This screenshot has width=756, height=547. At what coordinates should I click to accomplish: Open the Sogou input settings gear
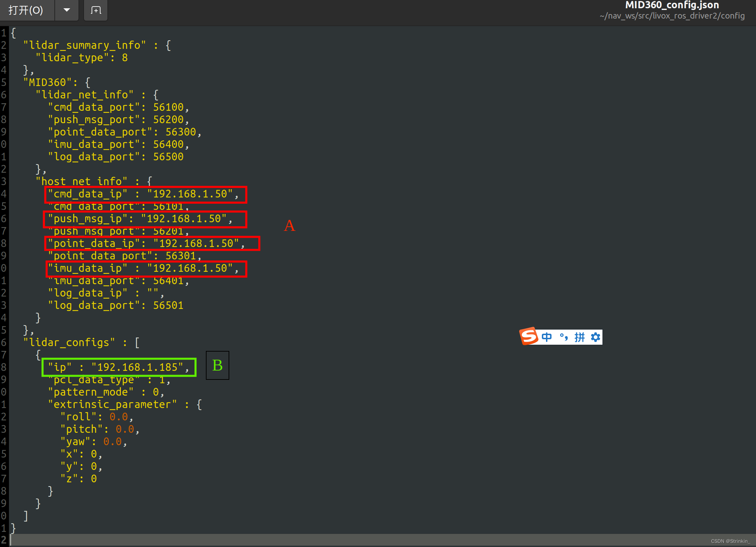(595, 337)
